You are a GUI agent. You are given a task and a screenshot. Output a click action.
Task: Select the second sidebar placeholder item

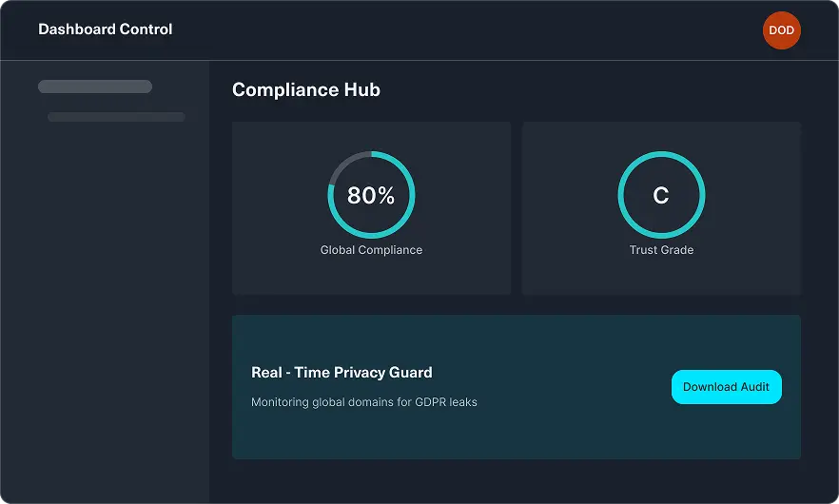(116, 117)
